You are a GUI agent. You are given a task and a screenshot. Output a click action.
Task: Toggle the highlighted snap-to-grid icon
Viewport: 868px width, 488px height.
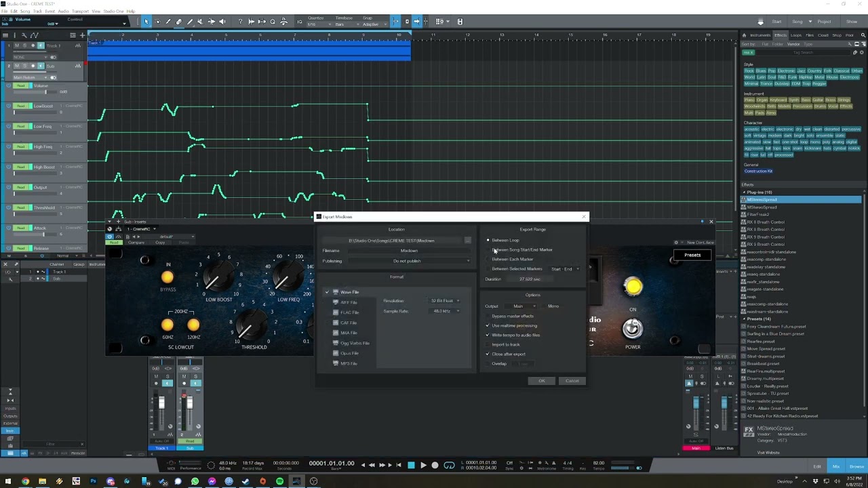(396, 22)
